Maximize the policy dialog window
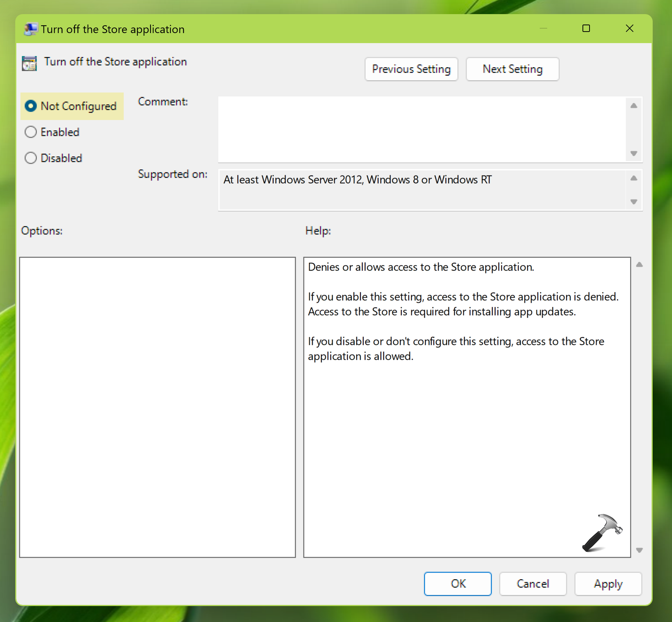Image resolution: width=672 pixels, height=622 pixels. point(586,29)
